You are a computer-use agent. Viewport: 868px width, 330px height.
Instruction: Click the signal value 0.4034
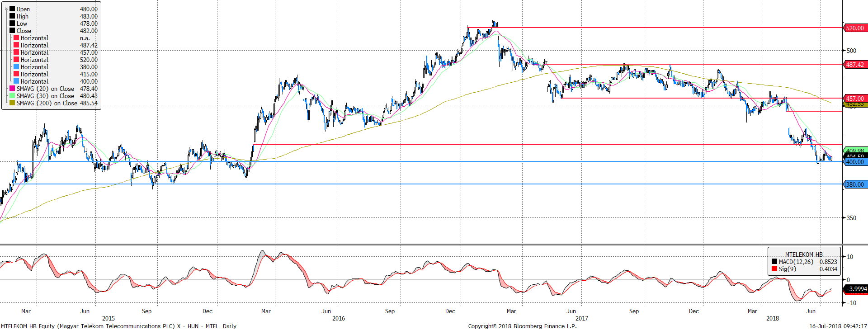click(828, 269)
